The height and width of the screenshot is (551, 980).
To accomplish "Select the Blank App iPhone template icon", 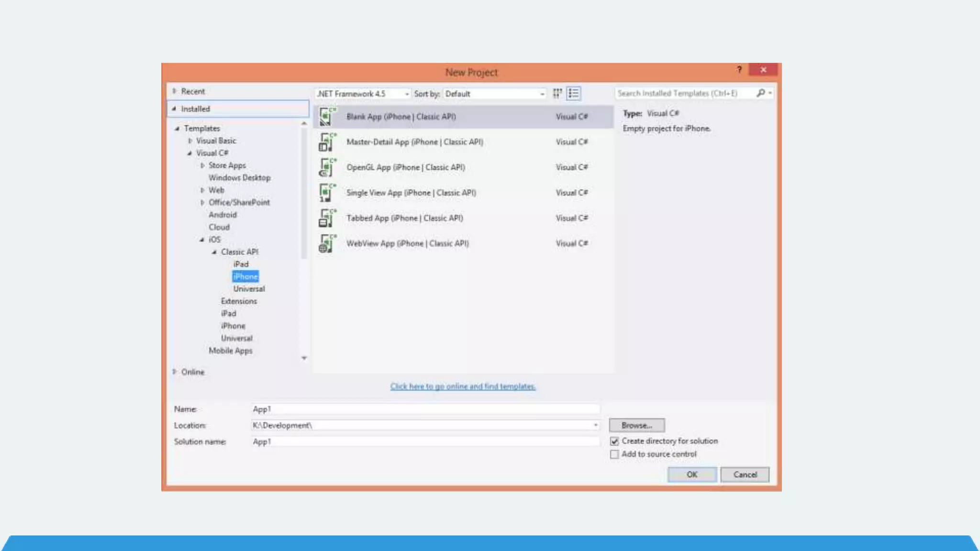I will [x=327, y=117].
